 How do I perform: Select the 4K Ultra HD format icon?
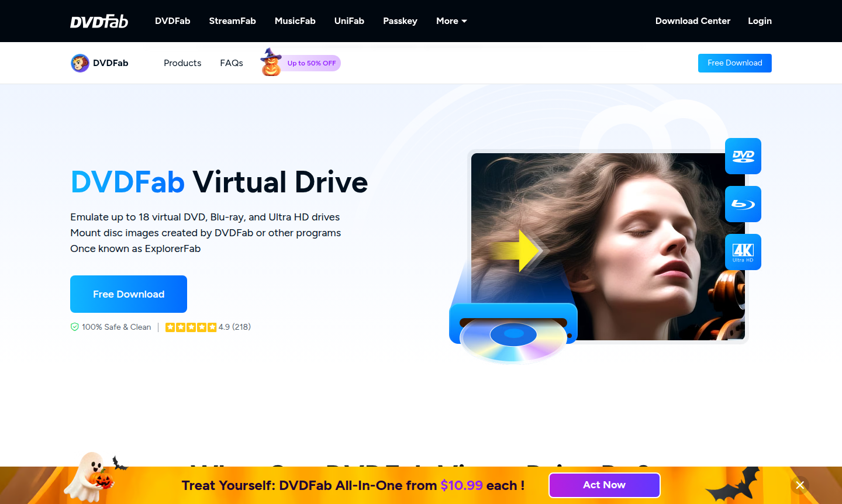coord(743,252)
